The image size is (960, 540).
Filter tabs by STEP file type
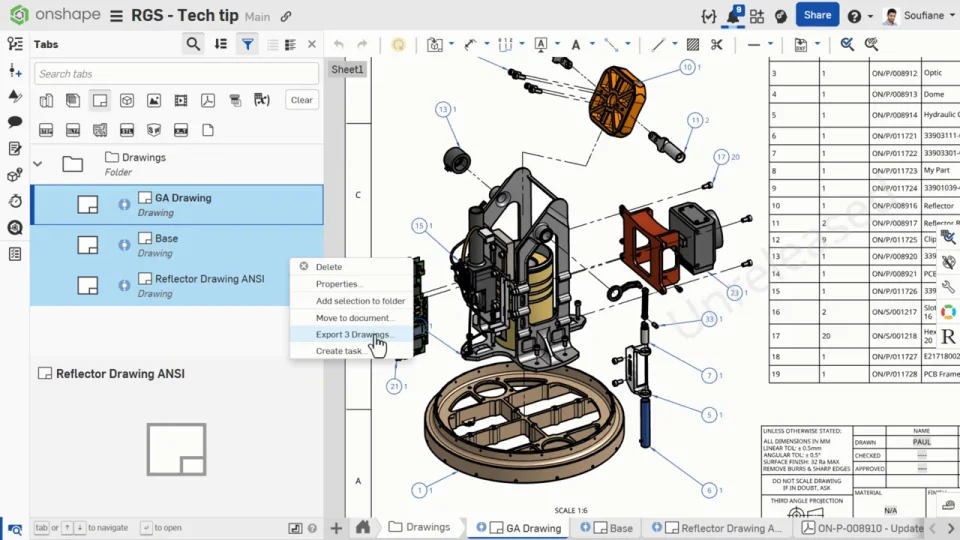46,130
